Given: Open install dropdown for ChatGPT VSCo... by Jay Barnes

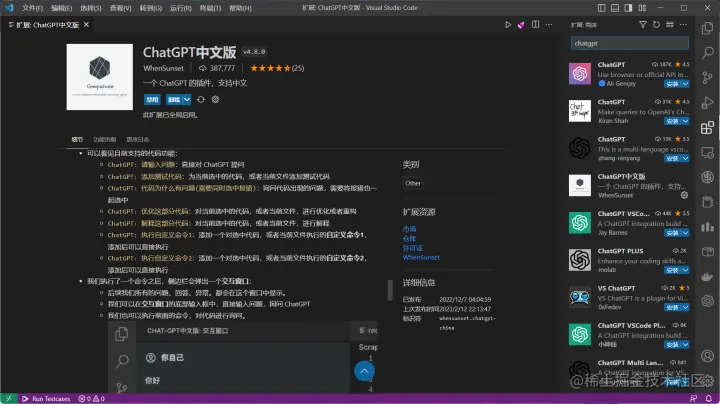Looking at the screenshot, I should [685, 233].
